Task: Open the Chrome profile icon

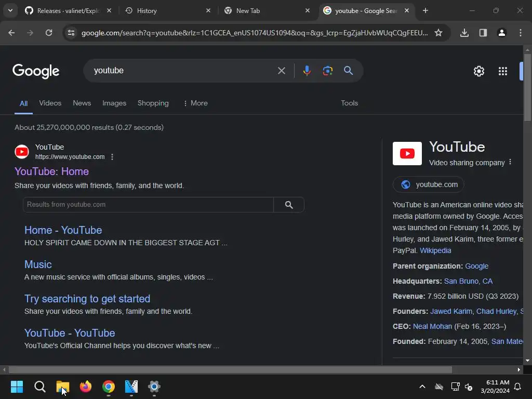Action: 502,33
